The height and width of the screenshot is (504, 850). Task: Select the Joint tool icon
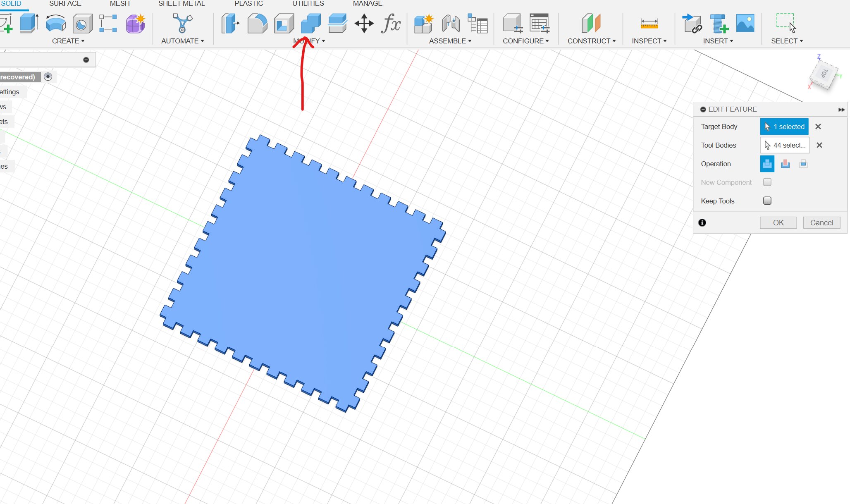coord(451,24)
